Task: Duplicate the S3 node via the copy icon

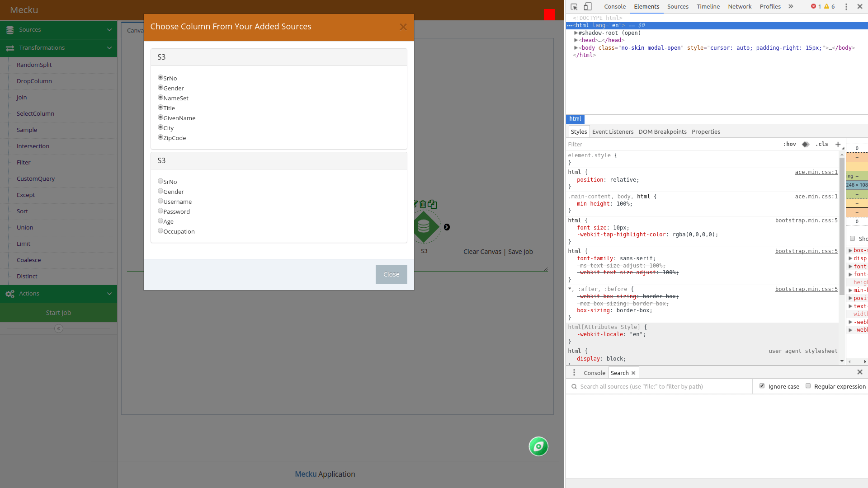Action: point(432,204)
